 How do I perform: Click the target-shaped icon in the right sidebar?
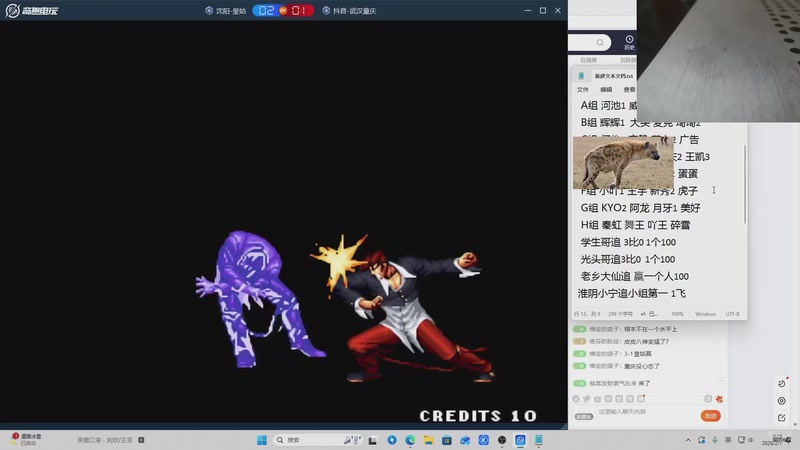[782, 401]
